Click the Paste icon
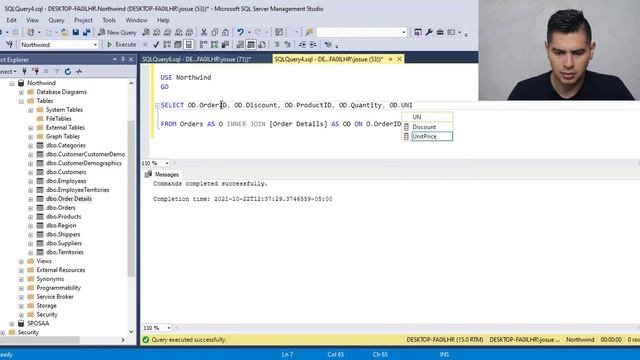The image size is (640, 360). (225, 32)
